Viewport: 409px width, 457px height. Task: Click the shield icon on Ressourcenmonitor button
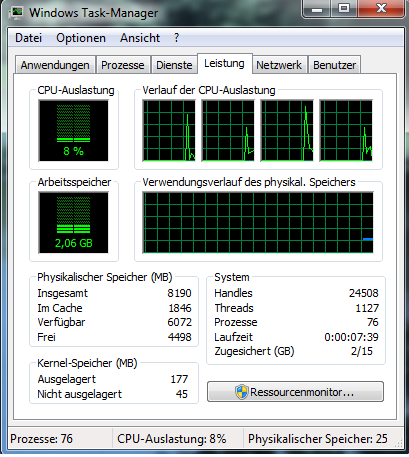[241, 392]
